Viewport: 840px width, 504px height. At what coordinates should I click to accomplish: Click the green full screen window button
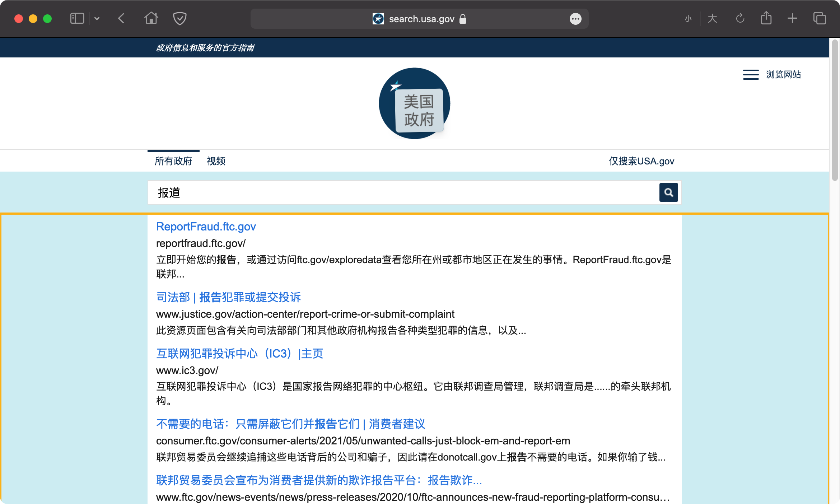coord(47,19)
